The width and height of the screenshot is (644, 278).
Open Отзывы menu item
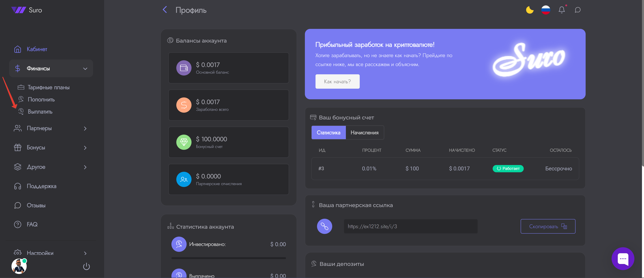coord(36,205)
